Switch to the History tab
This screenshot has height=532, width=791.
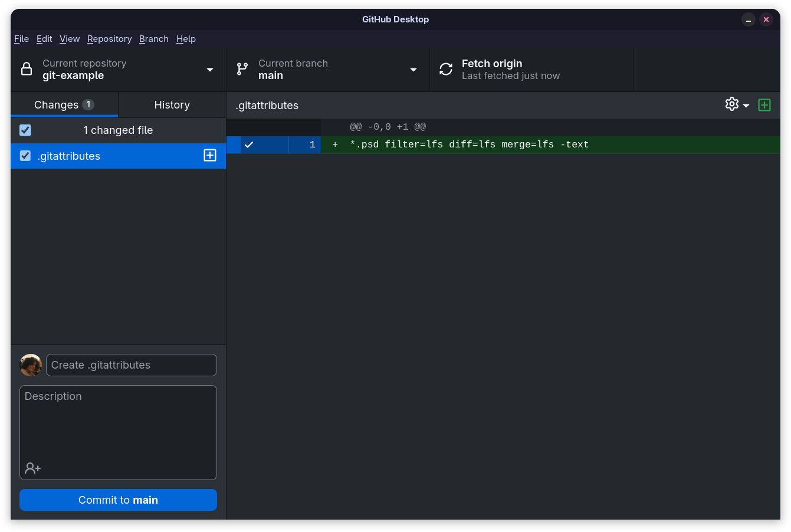(x=172, y=104)
